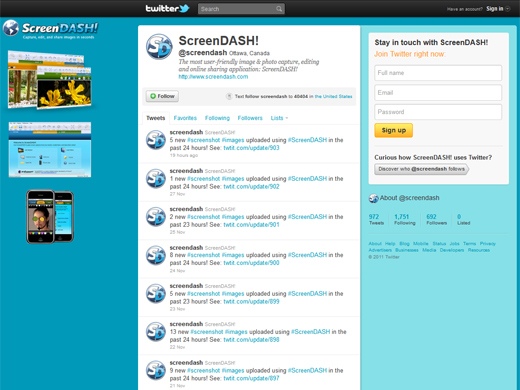Click the Advertisers footer link

380,250
